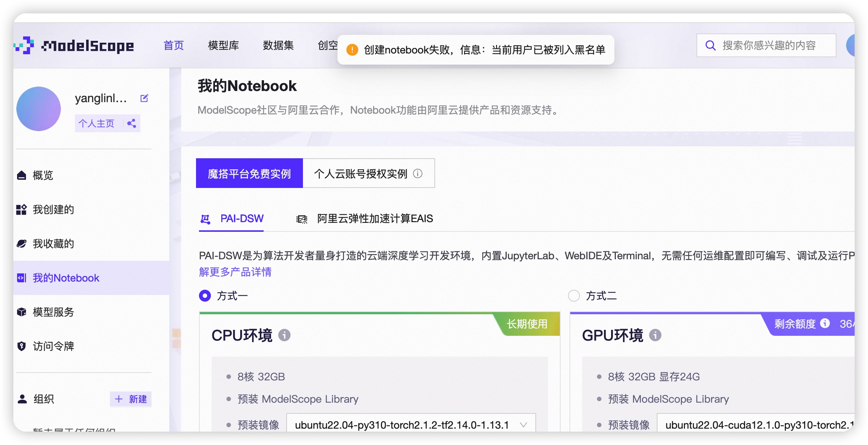868x445 pixels.
Task: Switch to 魔搭平台免费实例 toggle
Action: tap(249, 173)
